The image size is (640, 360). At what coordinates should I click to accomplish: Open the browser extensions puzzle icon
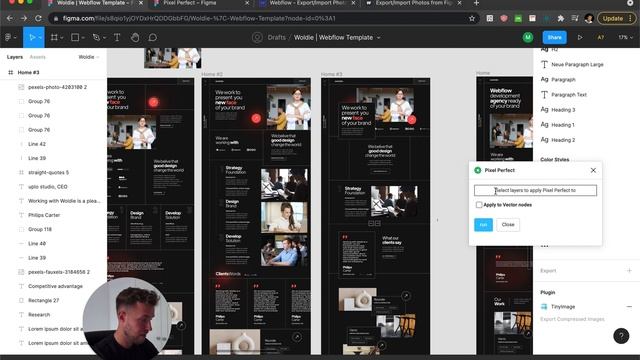click(561, 18)
